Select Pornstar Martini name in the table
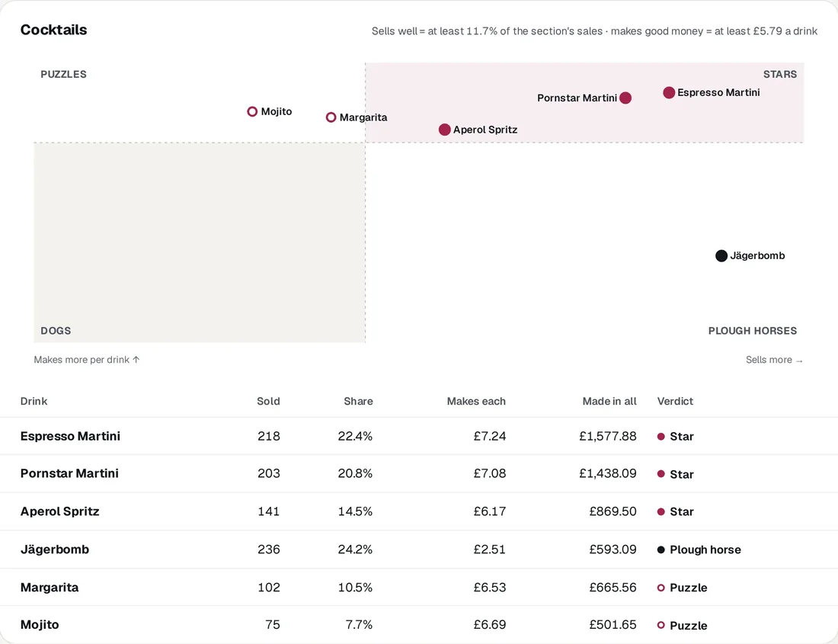 [x=69, y=473]
